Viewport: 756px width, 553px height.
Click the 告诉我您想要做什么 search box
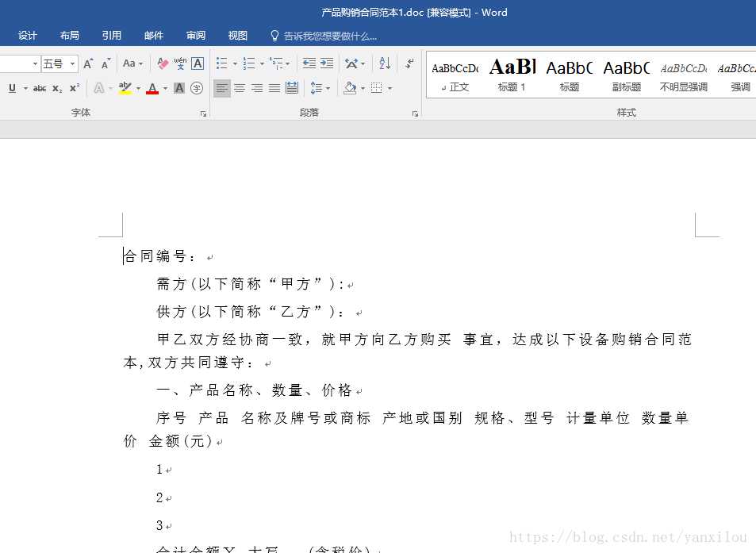(x=325, y=35)
